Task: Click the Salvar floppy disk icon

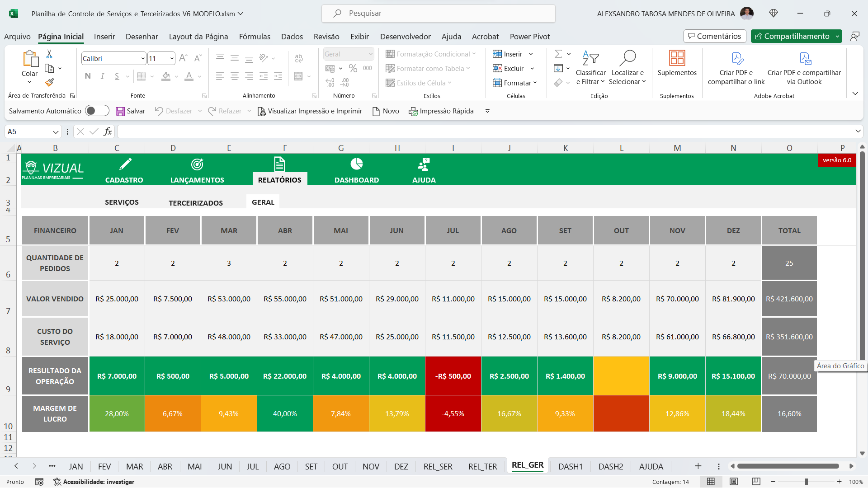Action: click(x=120, y=111)
